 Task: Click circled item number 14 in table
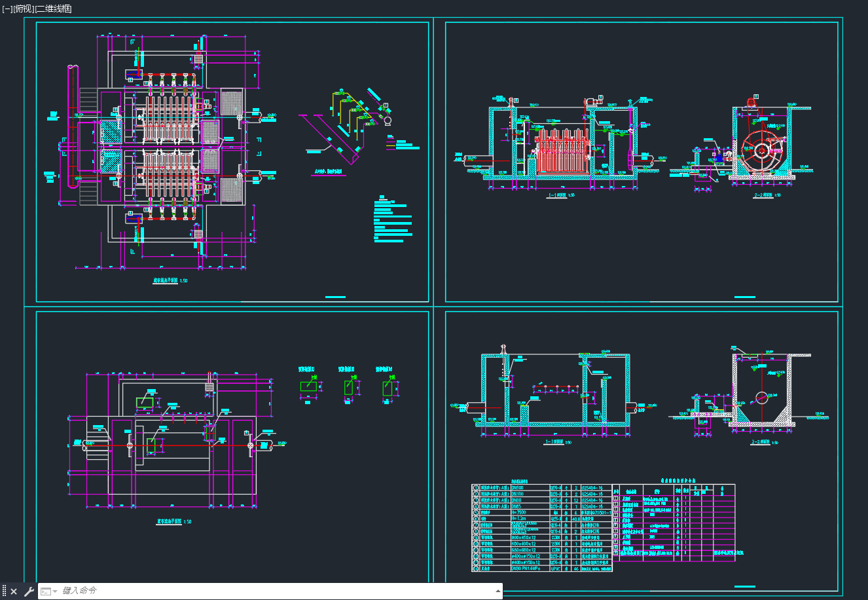click(476, 569)
